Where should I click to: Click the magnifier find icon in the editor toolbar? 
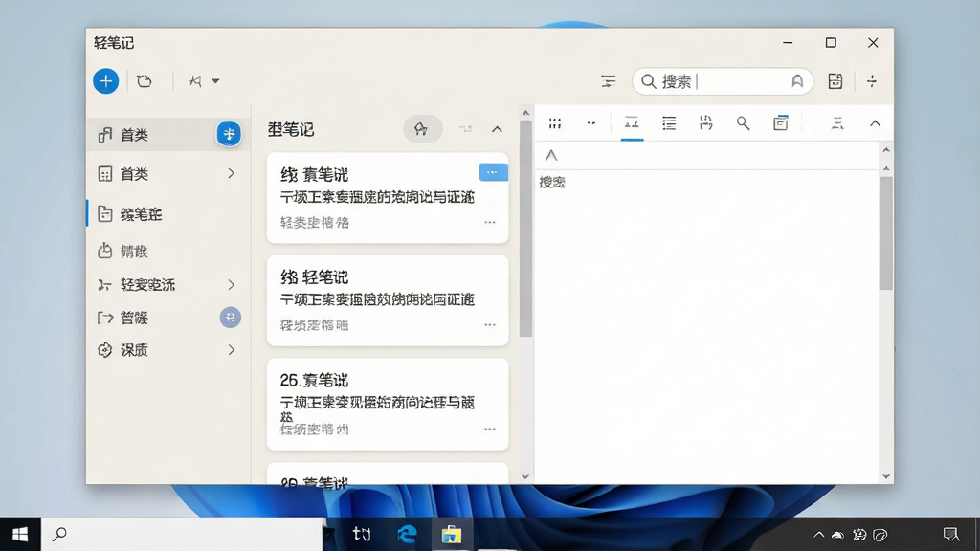[x=743, y=123]
